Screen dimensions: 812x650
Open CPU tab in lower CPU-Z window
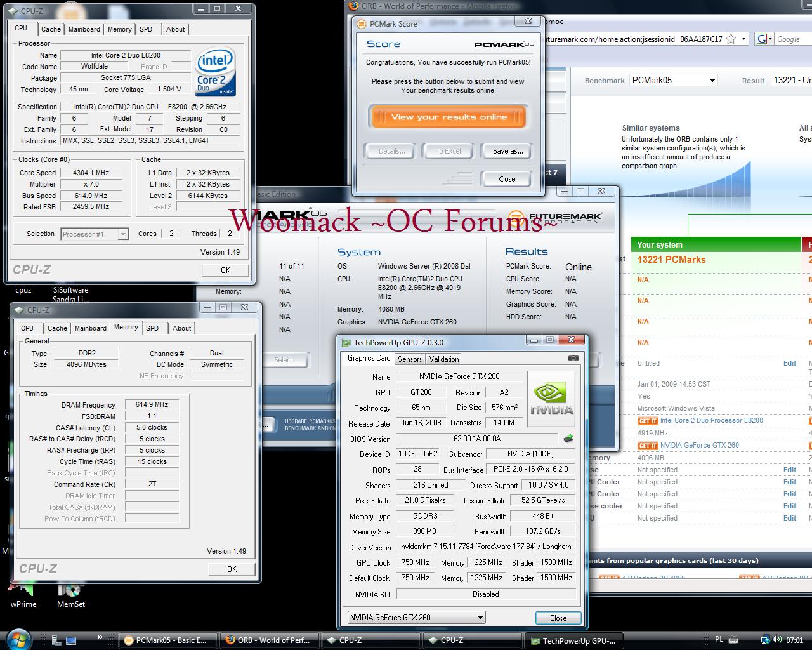[27, 328]
